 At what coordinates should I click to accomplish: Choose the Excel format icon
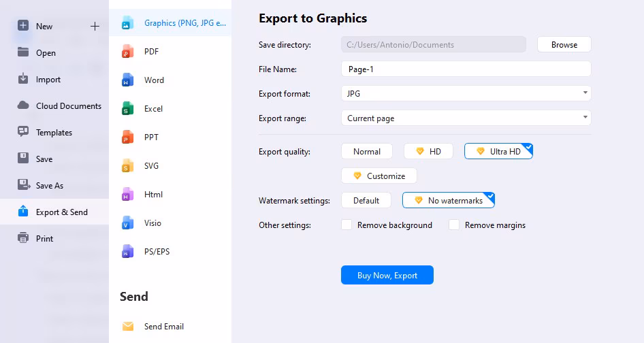coord(128,109)
